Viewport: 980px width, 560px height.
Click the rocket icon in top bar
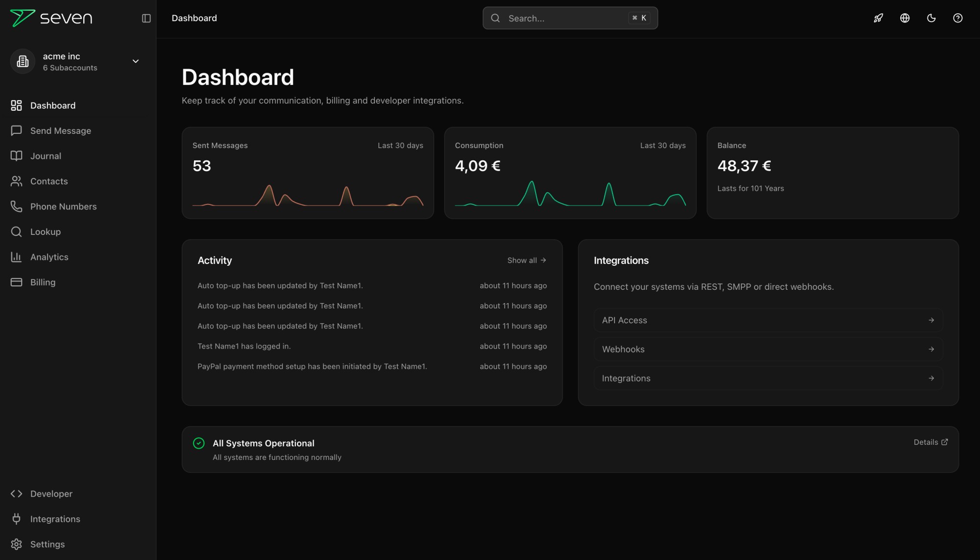[x=878, y=18]
